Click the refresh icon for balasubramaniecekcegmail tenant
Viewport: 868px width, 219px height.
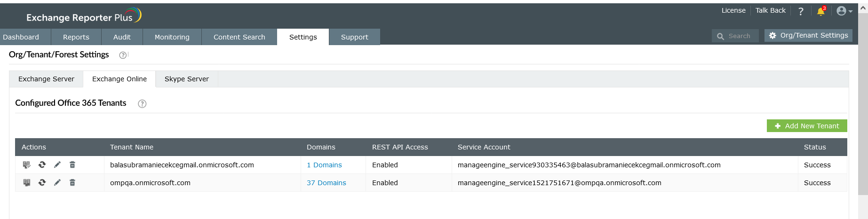pos(42,164)
